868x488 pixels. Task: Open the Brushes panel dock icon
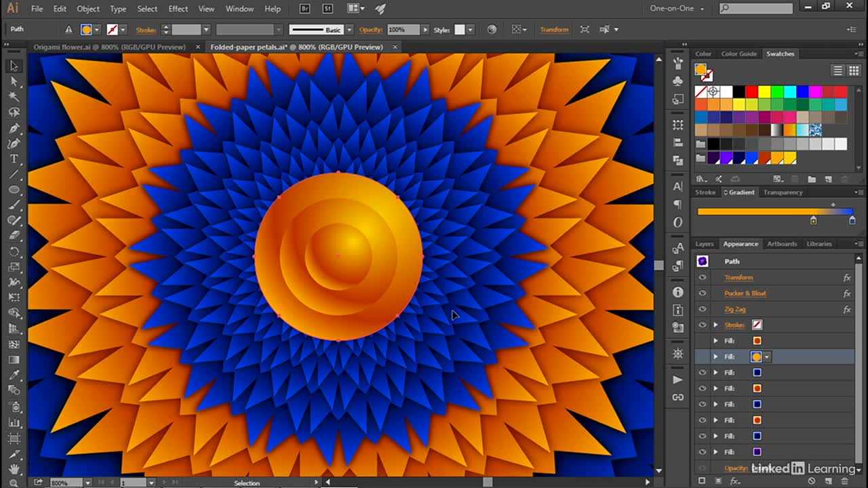click(678, 63)
